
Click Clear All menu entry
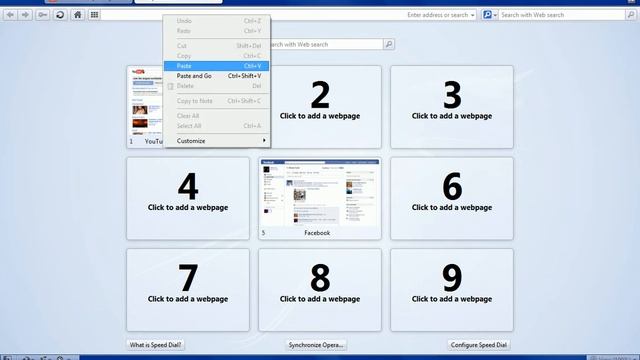(x=217, y=116)
